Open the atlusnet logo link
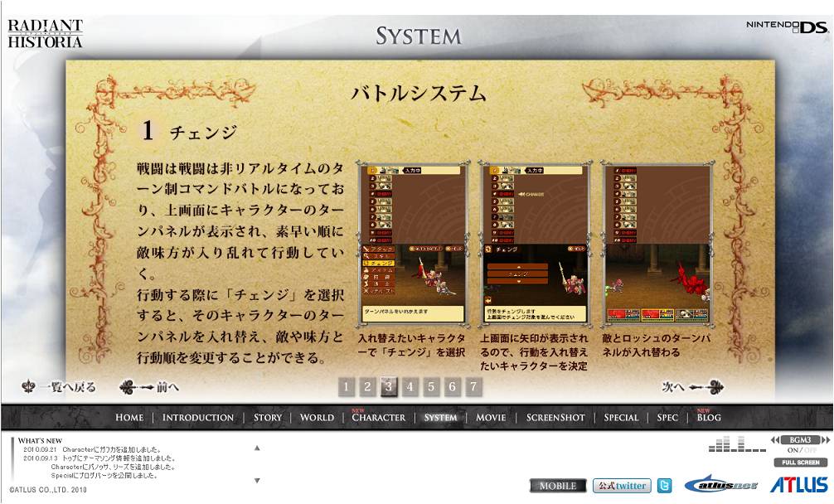 [721, 485]
